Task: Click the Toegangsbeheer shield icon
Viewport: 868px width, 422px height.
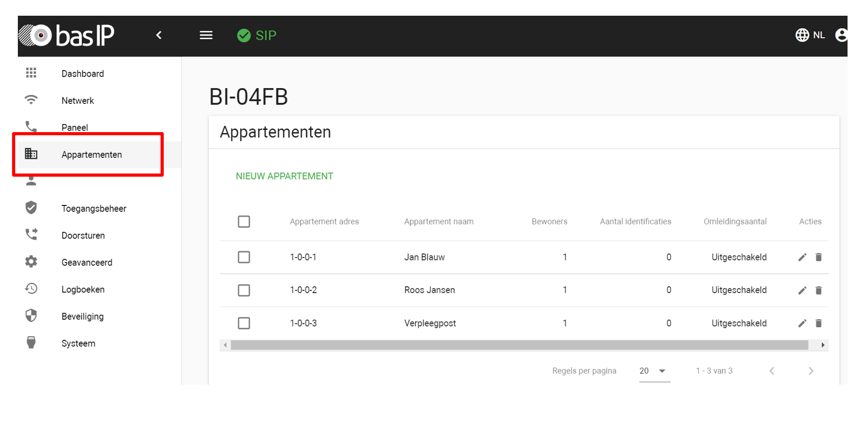Action: tap(31, 208)
